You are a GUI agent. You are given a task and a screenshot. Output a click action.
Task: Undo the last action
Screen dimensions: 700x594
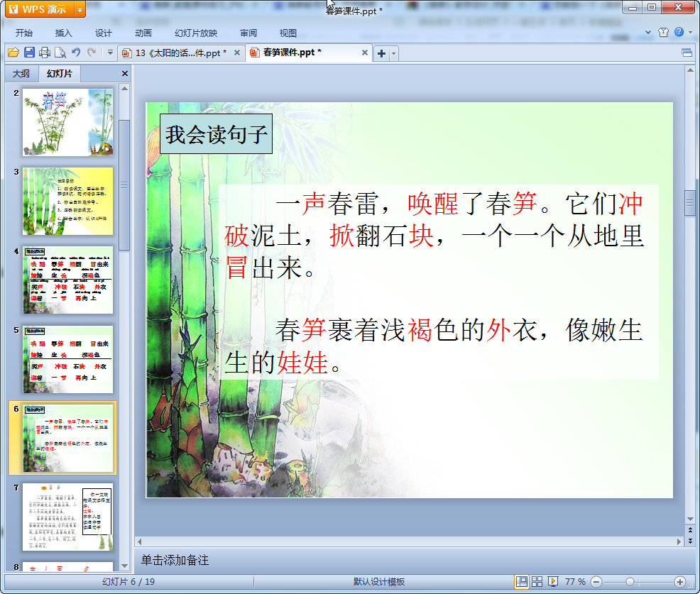76,53
